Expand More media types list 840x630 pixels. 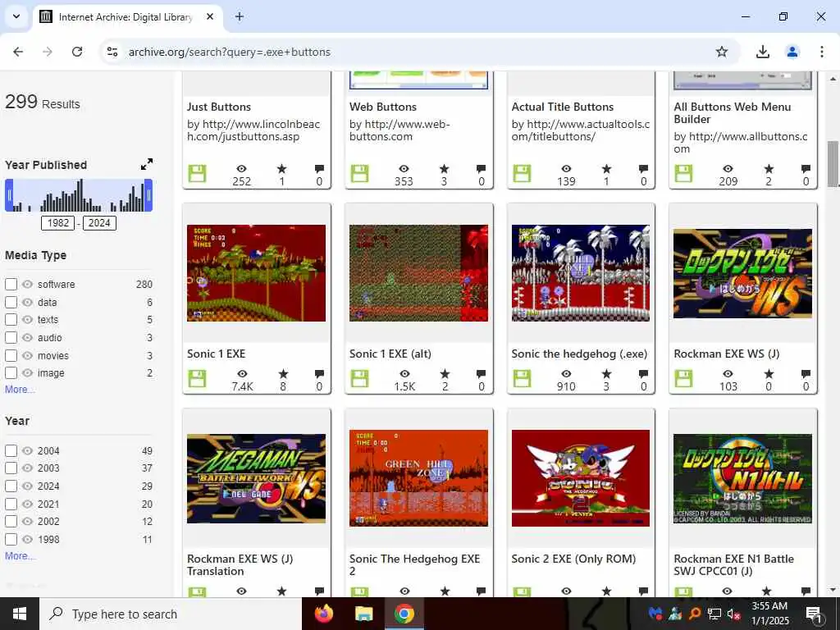(x=20, y=390)
